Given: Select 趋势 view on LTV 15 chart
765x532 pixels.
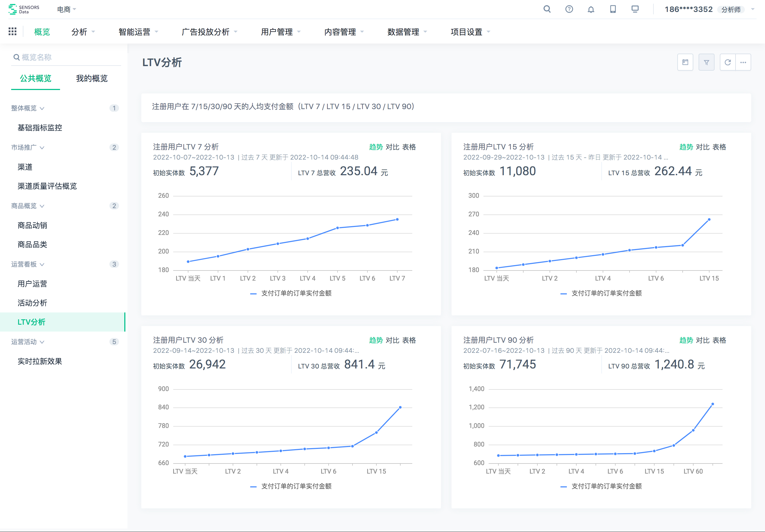Looking at the screenshot, I should [686, 147].
